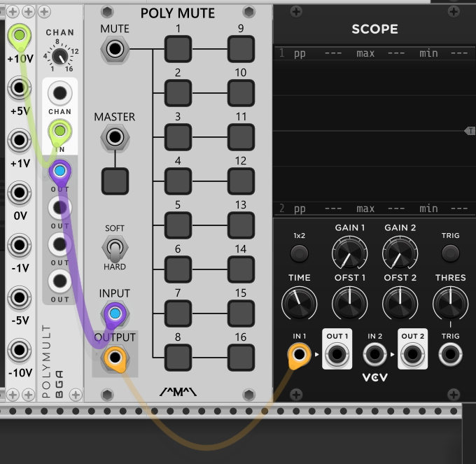Click the Scope IN 2 jack
The width and height of the screenshot is (476, 464).
point(374,356)
